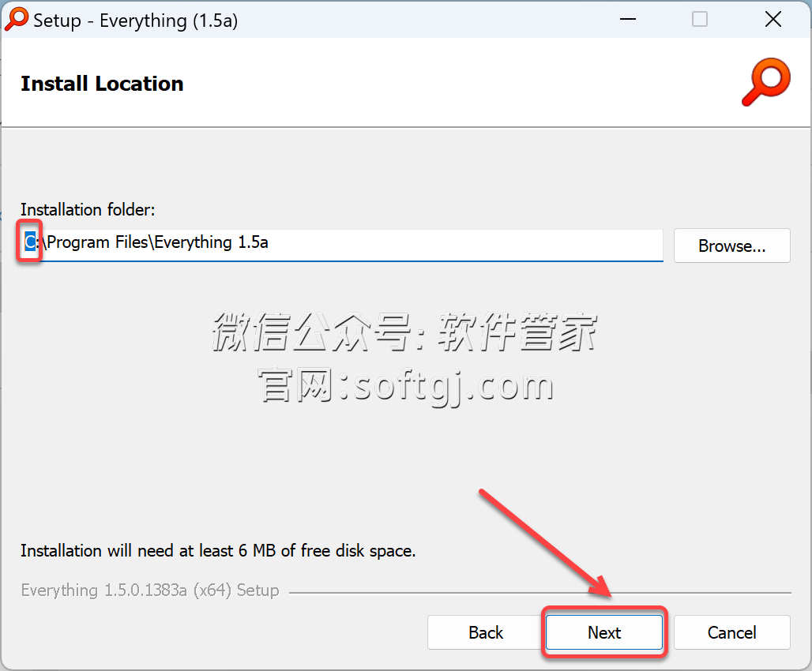
Task: Click the 'Installation folder:' label
Action: 88,210
